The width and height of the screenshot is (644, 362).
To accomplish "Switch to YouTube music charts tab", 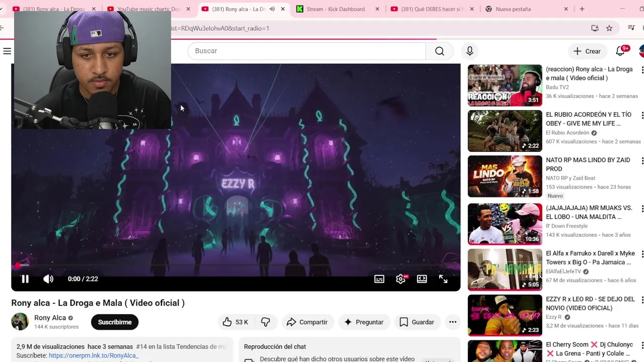I will click(148, 9).
